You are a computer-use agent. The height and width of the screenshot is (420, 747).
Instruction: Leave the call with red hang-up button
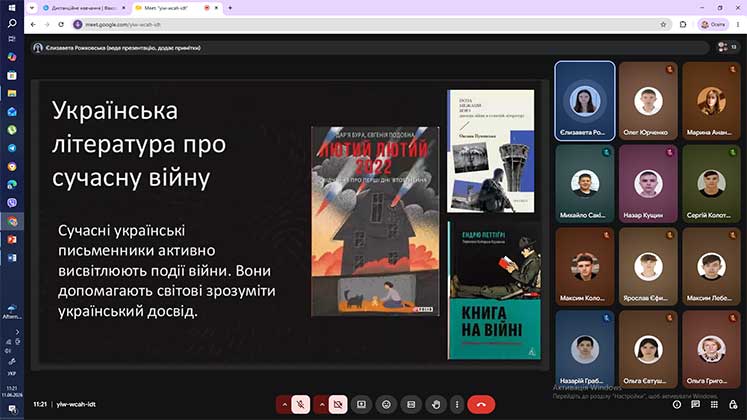(x=481, y=404)
